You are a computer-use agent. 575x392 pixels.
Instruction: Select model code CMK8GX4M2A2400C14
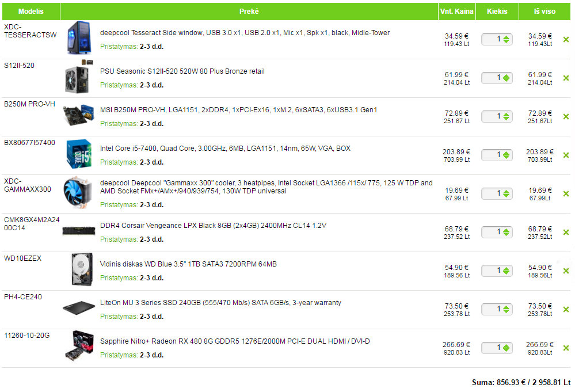[32, 224]
